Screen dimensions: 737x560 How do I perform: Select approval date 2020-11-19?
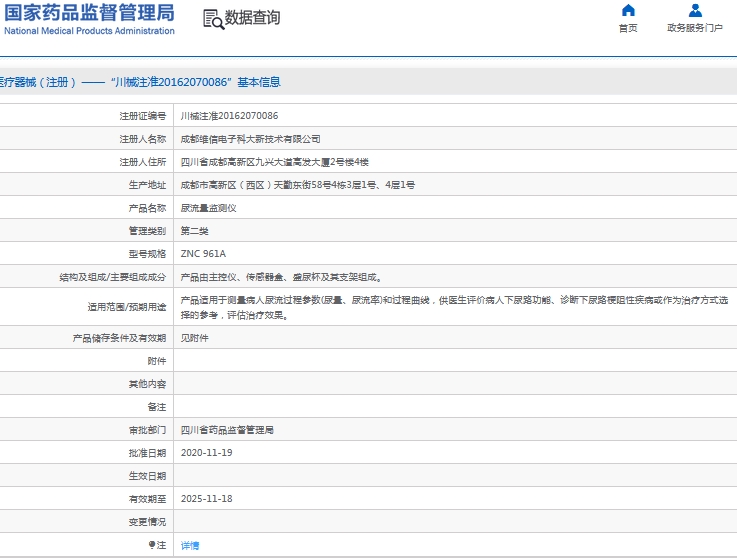206,453
